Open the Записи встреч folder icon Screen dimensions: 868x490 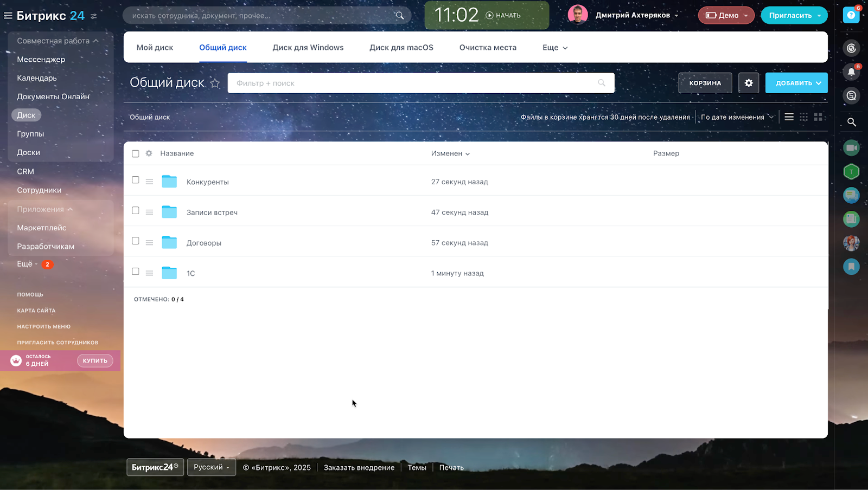click(169, 211)
